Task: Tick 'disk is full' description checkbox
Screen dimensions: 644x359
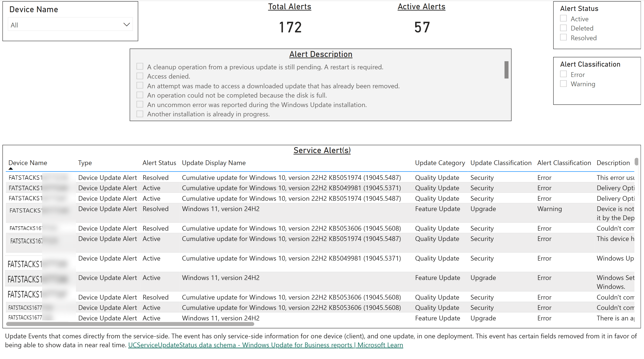Action: click(x=140, y=95)
